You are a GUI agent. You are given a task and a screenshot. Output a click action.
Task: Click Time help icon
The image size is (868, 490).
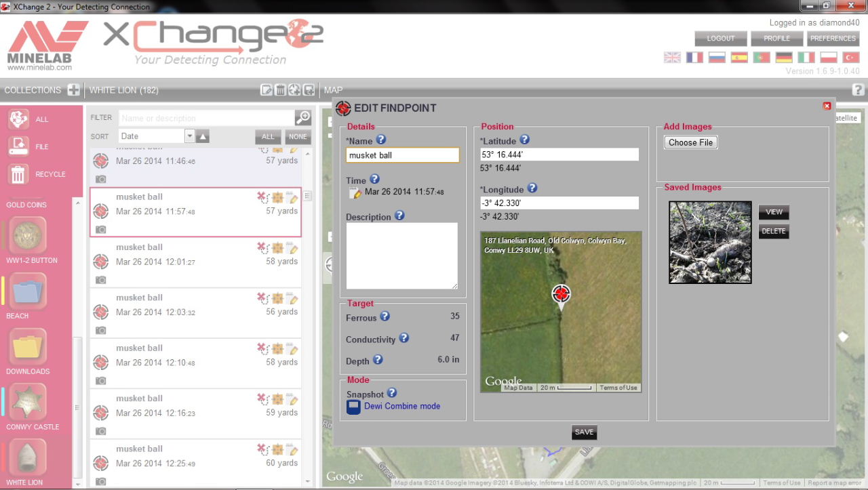tap(374, 180)
